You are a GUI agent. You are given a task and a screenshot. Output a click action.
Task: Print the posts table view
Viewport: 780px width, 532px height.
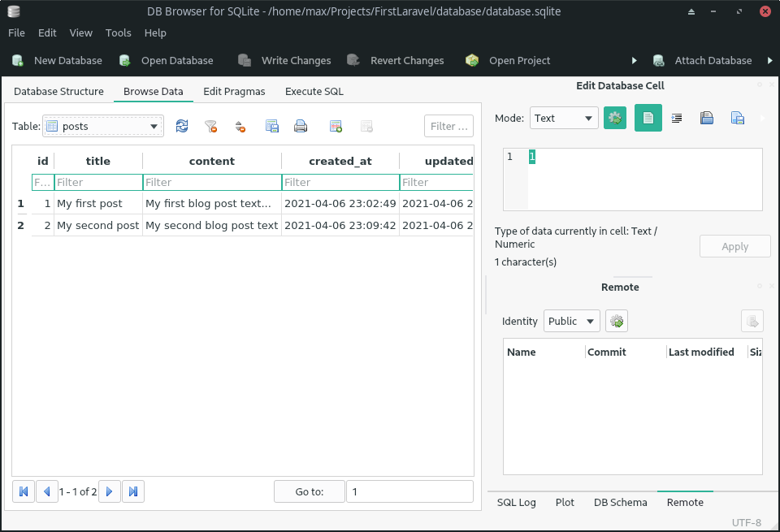coord(301,126)
